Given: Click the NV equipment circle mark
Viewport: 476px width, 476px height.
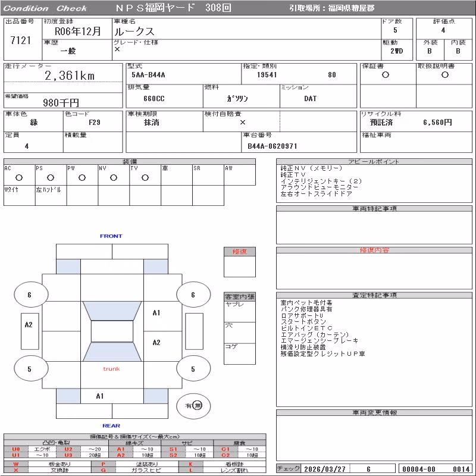Looking at the screenshot, I should tap(114, 178).
